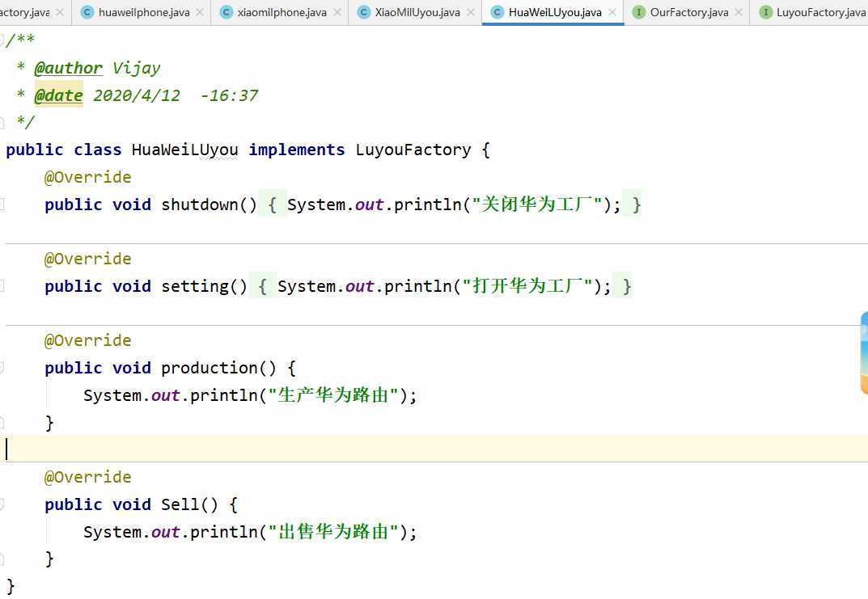Close the OurFactory.java tab
Image resolution: width=868 pixels, height=599 pixels.
(739, 12)
